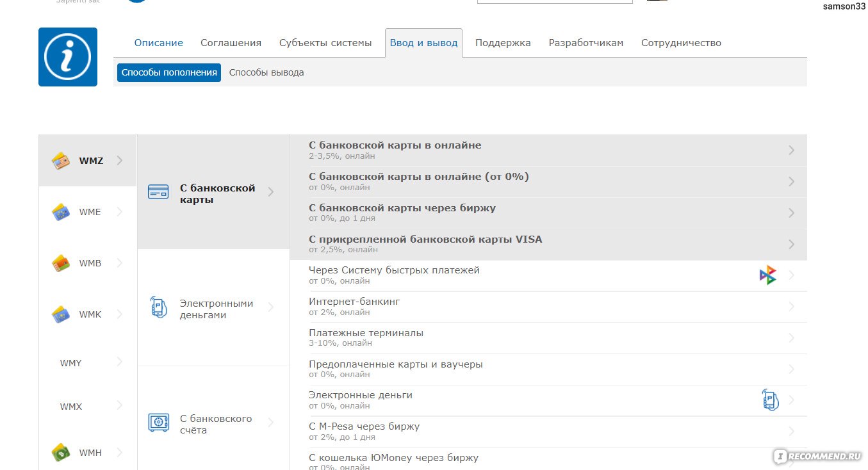Select the WMZ wallet icon
Screen dimensions: 868x470
click(x=61, y=160)
